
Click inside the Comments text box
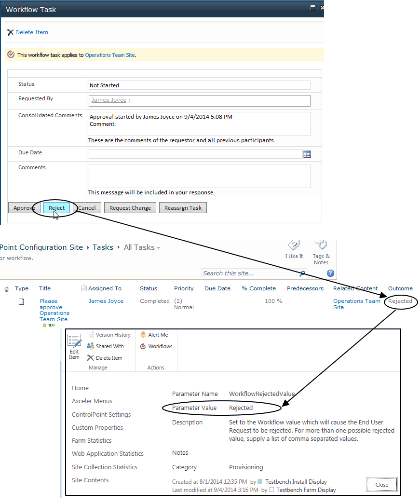(199, 176)
